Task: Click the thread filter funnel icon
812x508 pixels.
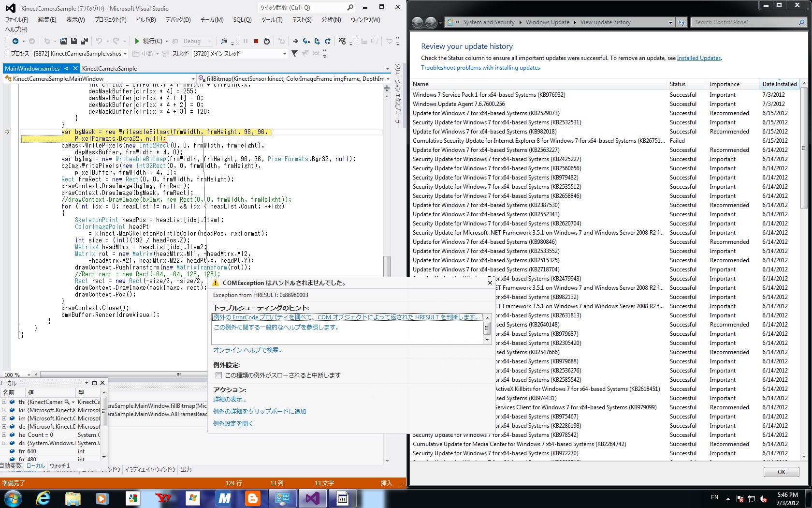Action: pos(294,54)
